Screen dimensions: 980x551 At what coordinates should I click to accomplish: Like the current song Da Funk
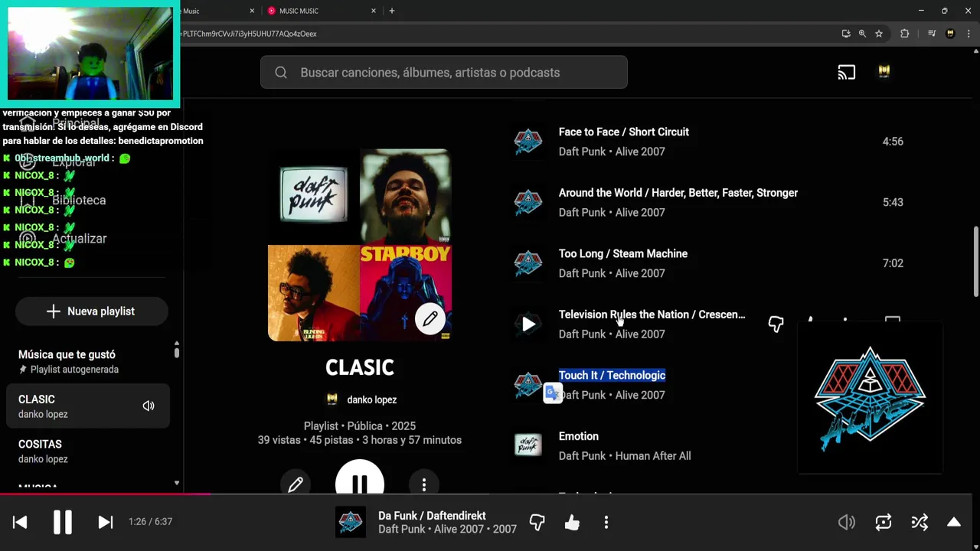(x=572, y=523)
